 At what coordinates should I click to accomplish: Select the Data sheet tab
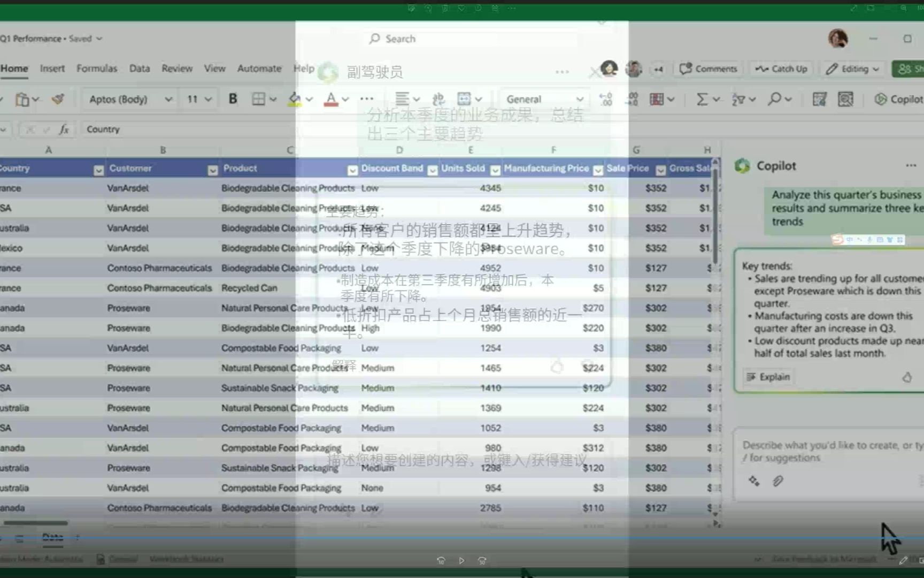click(x=52, y=537)
